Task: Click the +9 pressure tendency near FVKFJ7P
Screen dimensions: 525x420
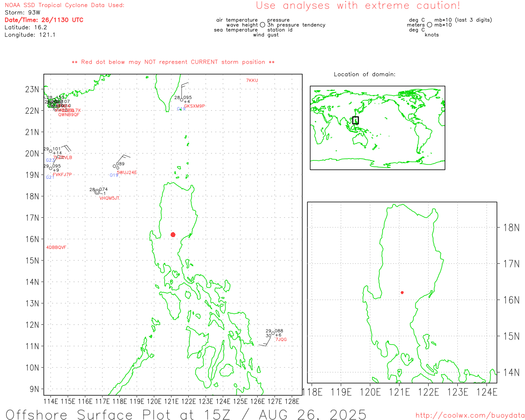Action: 56,170
